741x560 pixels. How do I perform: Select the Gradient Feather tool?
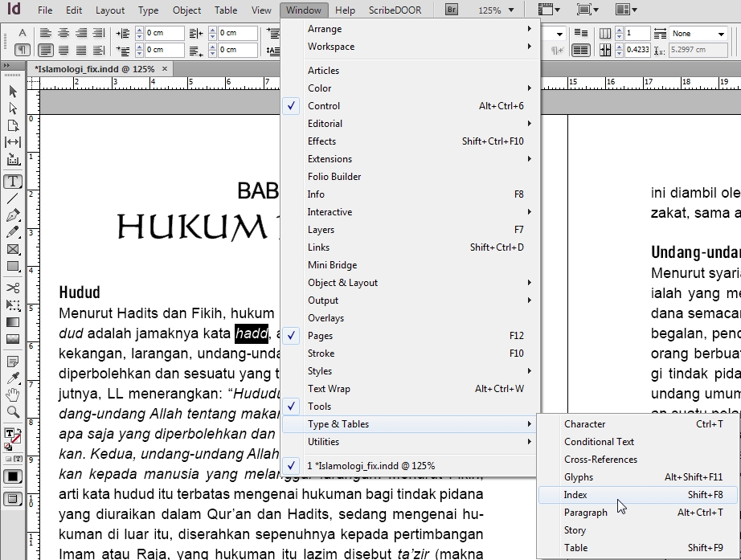point(13,339)
